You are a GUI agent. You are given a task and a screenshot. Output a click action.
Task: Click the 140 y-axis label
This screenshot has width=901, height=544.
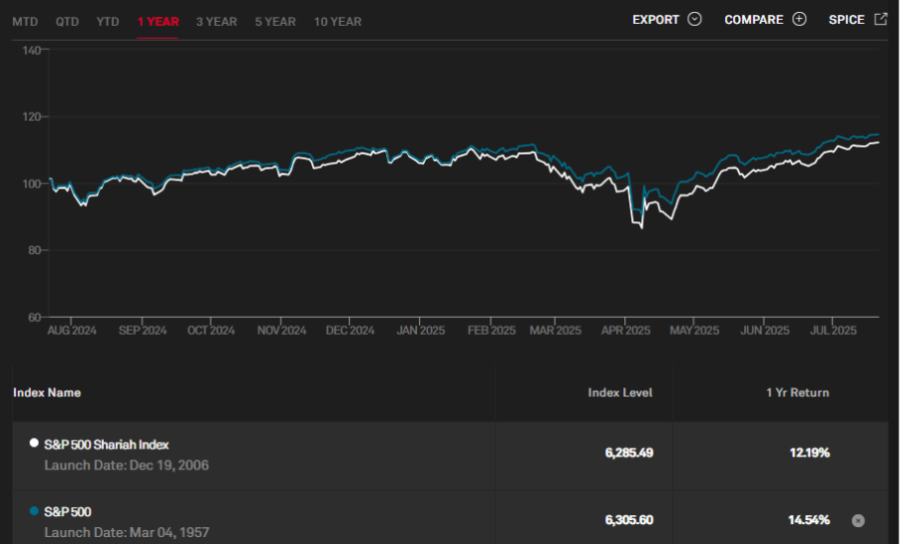point(32,51)
